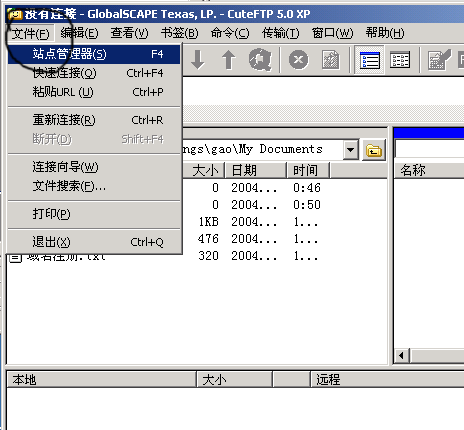Open the 编辑(E) menu

79,33
